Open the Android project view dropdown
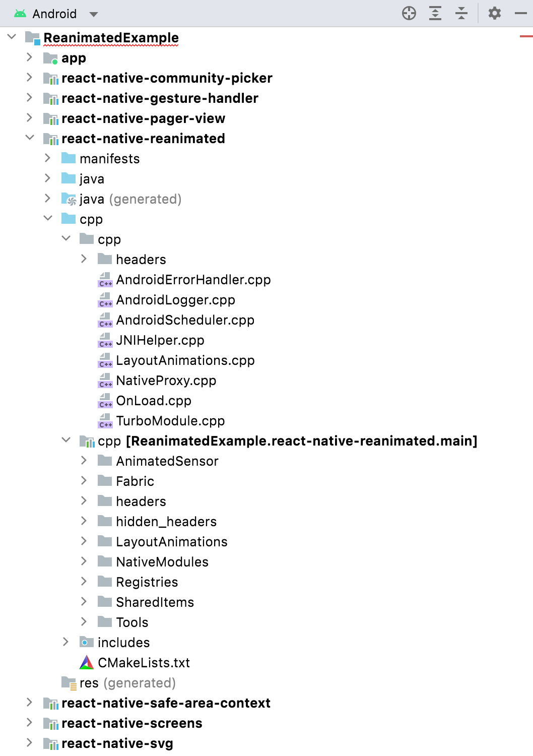This screenshot has height=756, width=533. [94, 14]
